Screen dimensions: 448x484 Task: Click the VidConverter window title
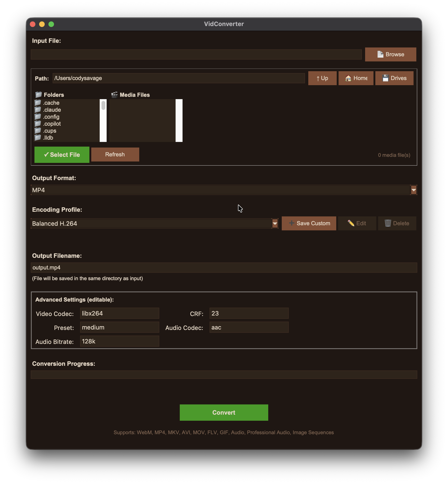pyautogui.click(x=224, y=24)
